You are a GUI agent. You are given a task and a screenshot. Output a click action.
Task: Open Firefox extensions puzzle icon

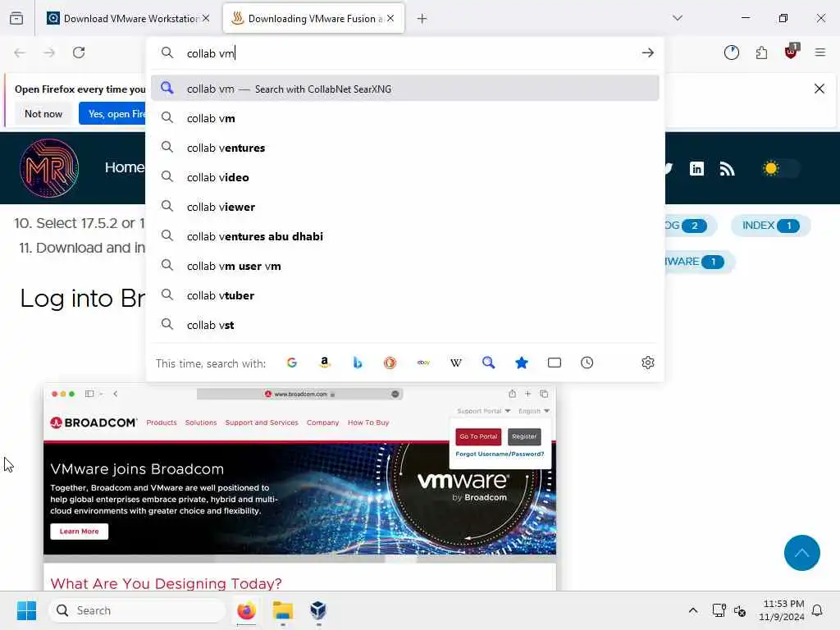[x=761, y=52]
